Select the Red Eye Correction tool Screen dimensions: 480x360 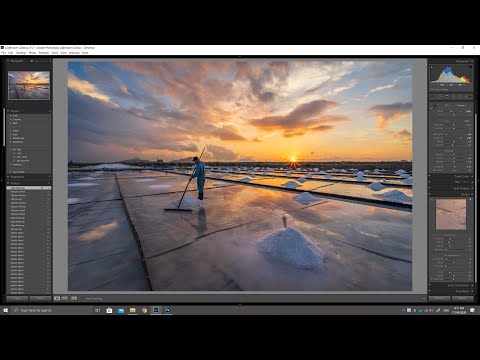447,96
